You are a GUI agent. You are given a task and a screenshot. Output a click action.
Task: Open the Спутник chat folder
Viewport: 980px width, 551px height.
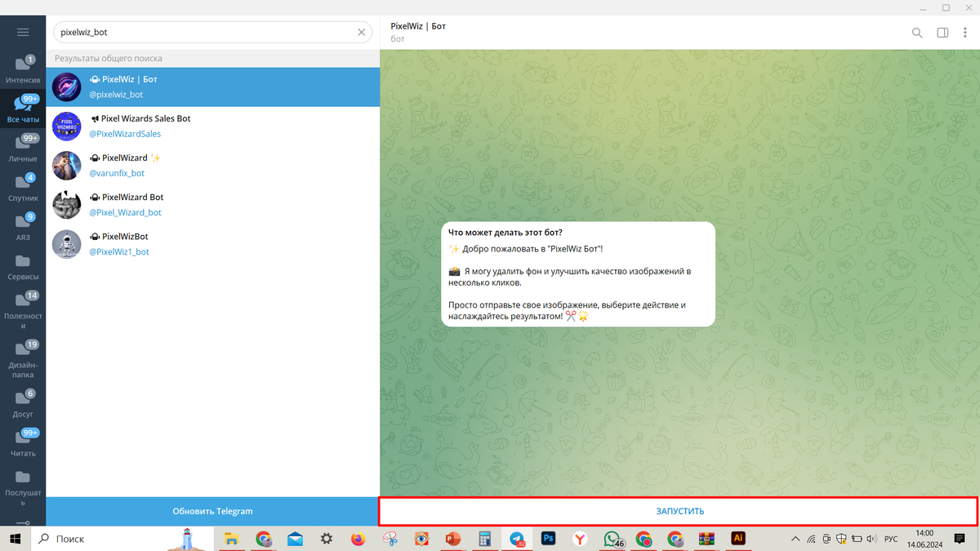23,188
